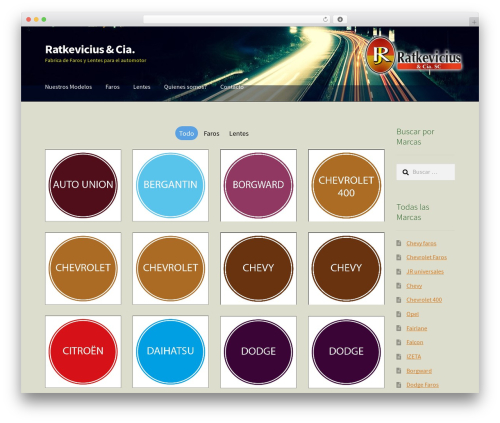The image size is (500, 423).
Task: Click the page icon beside Chevrolet 400 link
Action: click(x=399, y=300)
